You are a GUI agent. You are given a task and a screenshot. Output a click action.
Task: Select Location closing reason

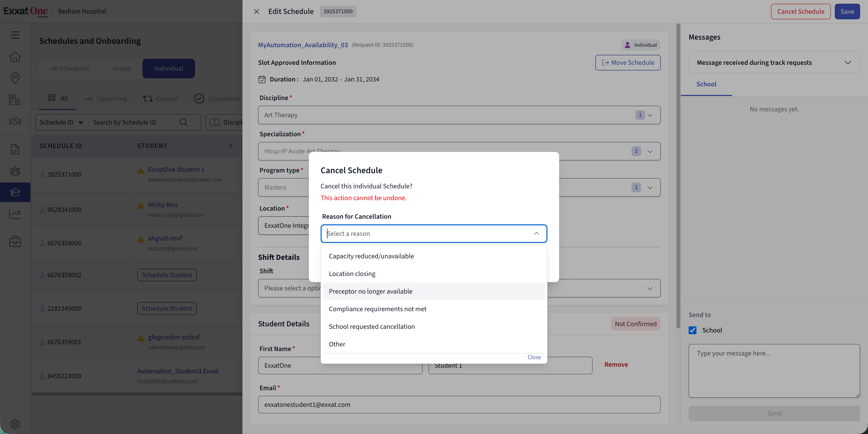(434, 274)
